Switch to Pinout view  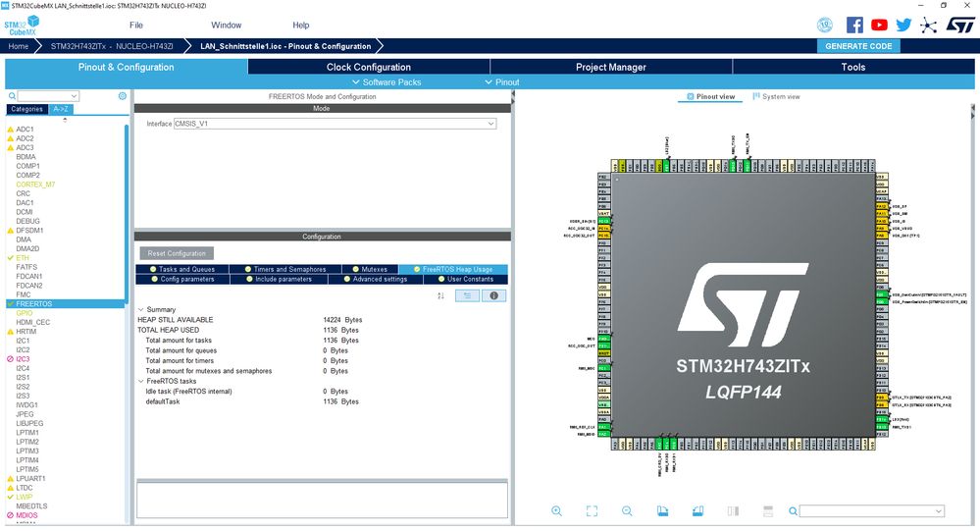tap(710, 97)
